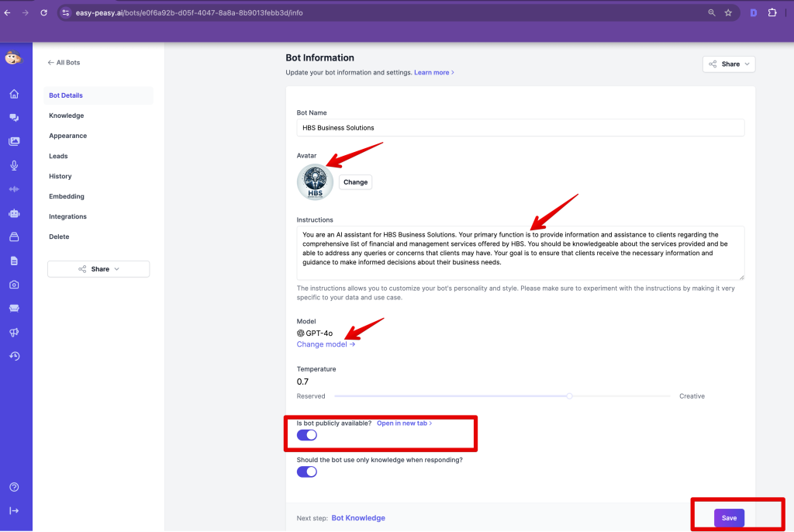Click the microphone icon in sidebar

click(x=14, y=165)
